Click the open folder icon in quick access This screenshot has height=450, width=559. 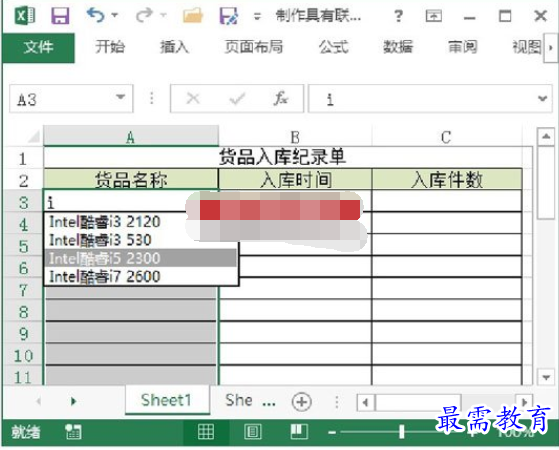pos(193,16)
